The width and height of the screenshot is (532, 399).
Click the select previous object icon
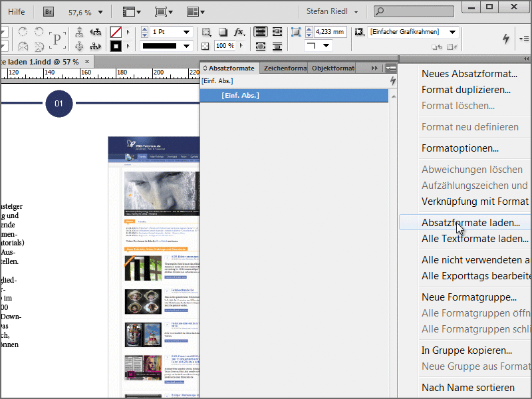[96, 32]
